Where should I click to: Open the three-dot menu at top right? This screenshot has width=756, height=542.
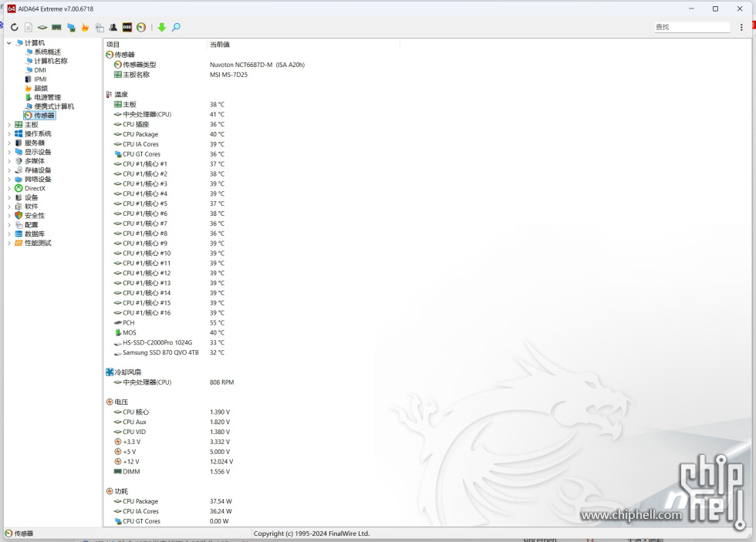(741, 28)
